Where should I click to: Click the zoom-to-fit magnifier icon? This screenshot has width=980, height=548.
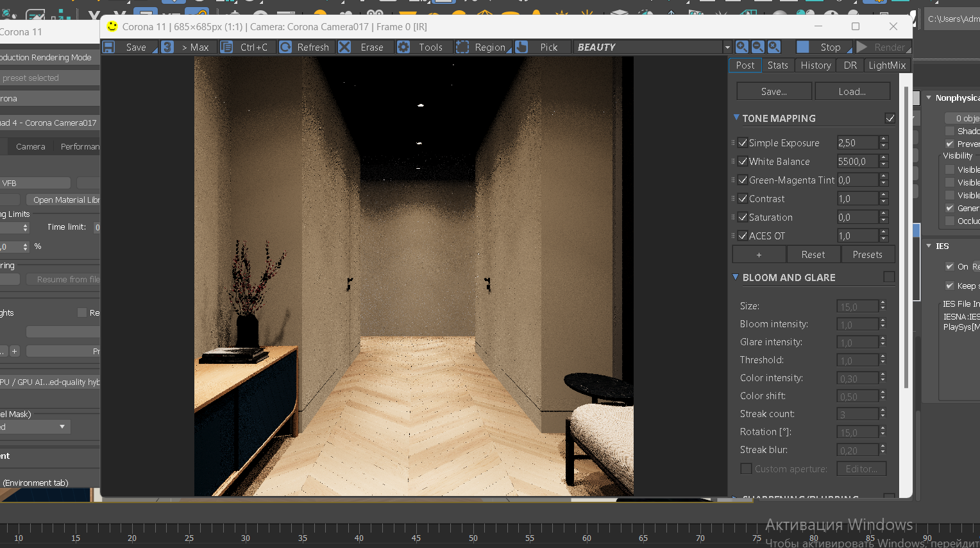[x=774, y=47]
